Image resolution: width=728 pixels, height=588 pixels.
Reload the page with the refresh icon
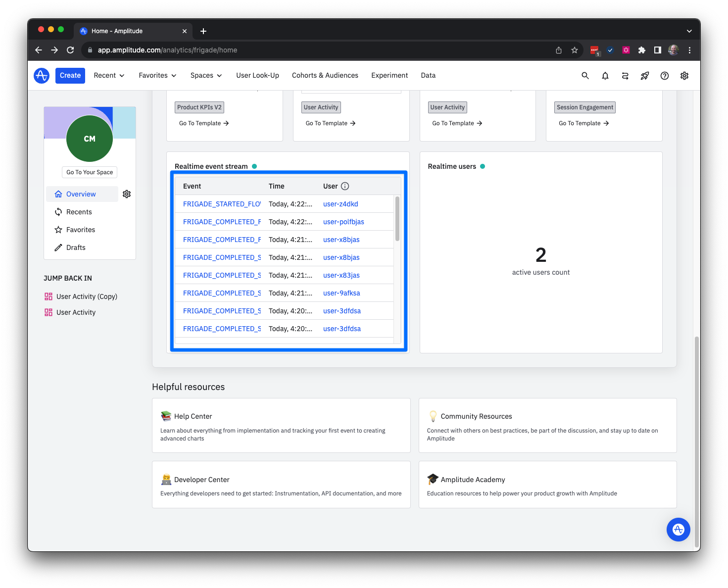click(70, 50)
